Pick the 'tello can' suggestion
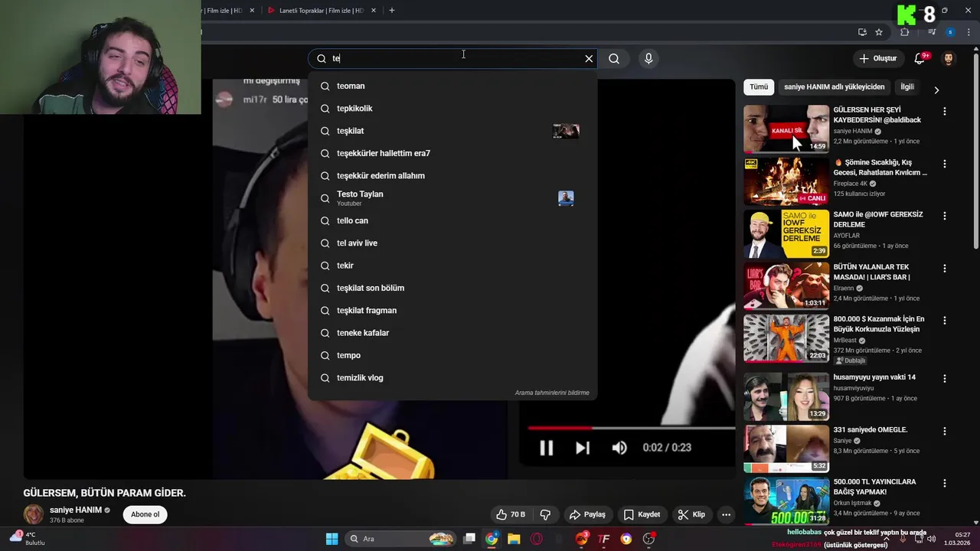Viewport: 980px width, 551px height. pyautogui.click(x=452, y=220)
